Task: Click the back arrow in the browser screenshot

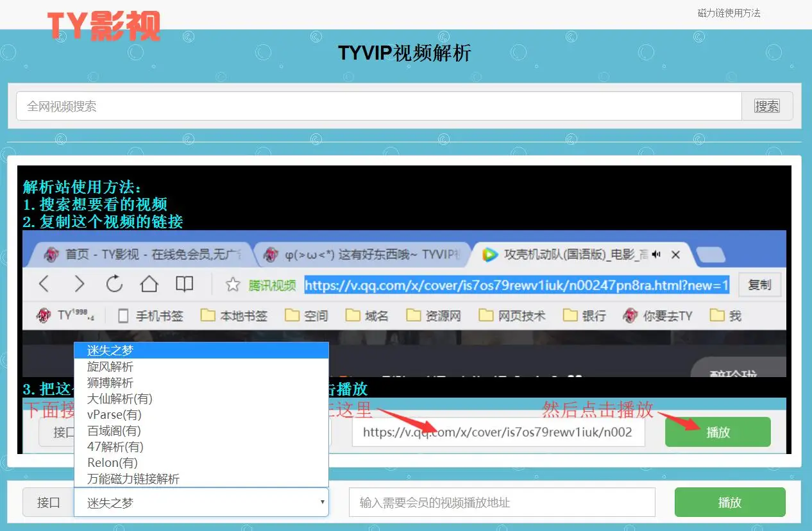Action: point(45,283)
